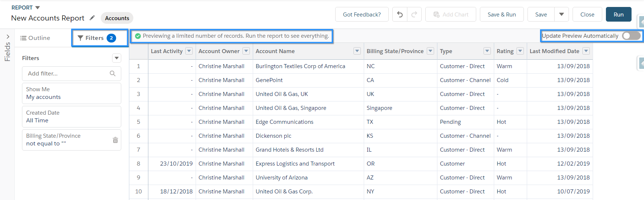Click the pencil icon to rename report
This screenshot has width=644, height=200.
[92, 18]
